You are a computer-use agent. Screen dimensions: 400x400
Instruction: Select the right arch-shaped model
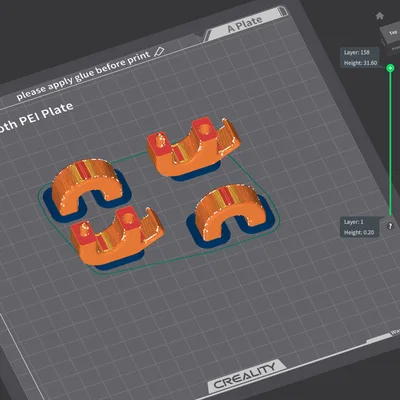(231, 212)
